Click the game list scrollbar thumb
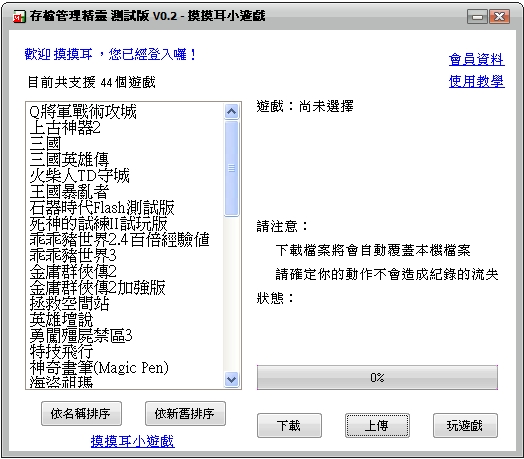Image resolution: width=524 pixels, height=459 pixels. coord(232,168)
